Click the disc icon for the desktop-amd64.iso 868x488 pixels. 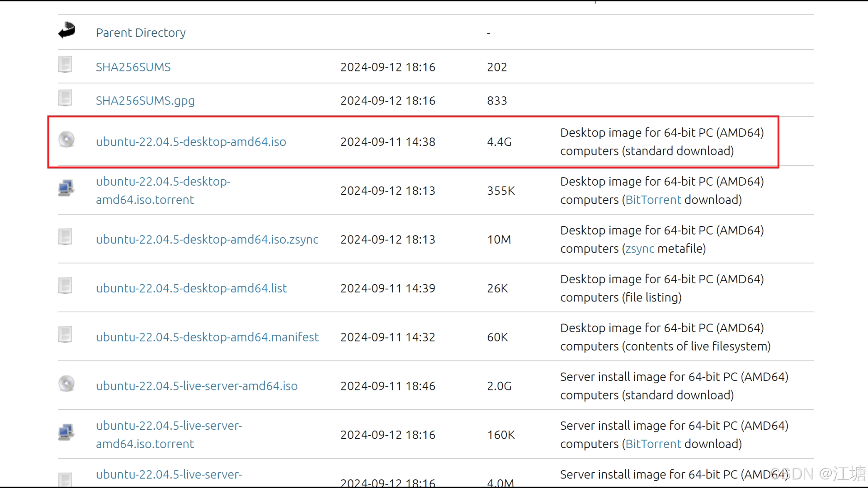click(66, 140)
